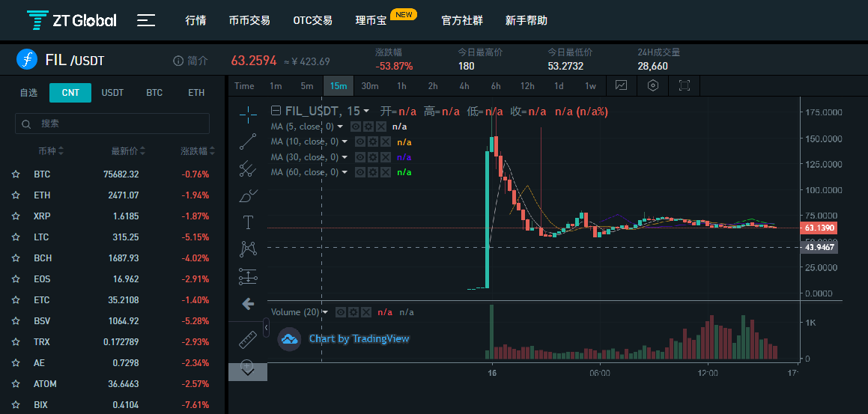Click the ZT Global logo
Image resolution: width=868 pixels, height=414 pixels.
[x=72, y=20]
